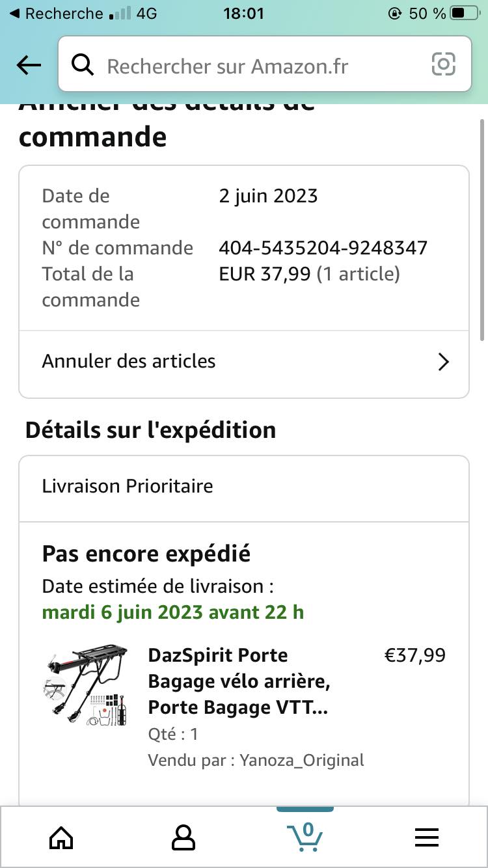Open the account profile icon
Screen dimensions: 488x868
pyautogui.click(x=183, y=837)
